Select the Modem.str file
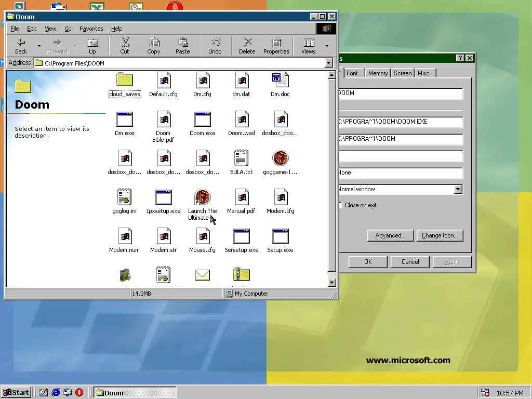532x399 pixels. tap(164, 240)
